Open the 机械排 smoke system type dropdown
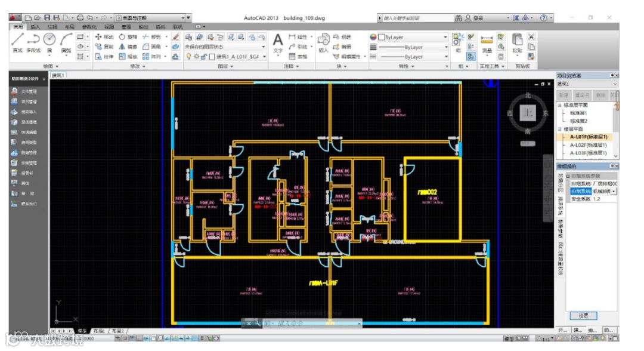644x351 pixels. [614, 192]
